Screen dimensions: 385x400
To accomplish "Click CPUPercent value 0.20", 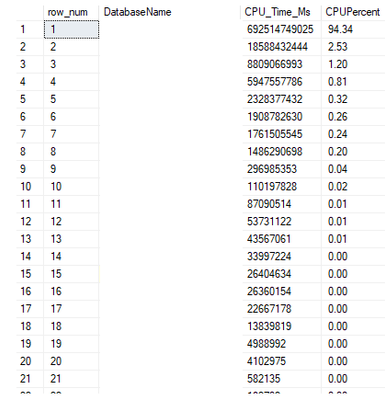I will point(337,151).
